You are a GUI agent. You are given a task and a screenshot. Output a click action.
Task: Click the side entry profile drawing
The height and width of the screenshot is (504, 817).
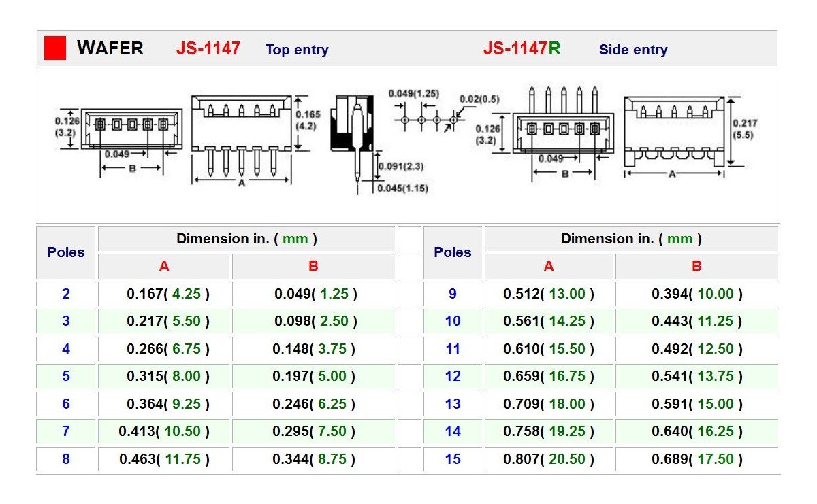(674, 133)
